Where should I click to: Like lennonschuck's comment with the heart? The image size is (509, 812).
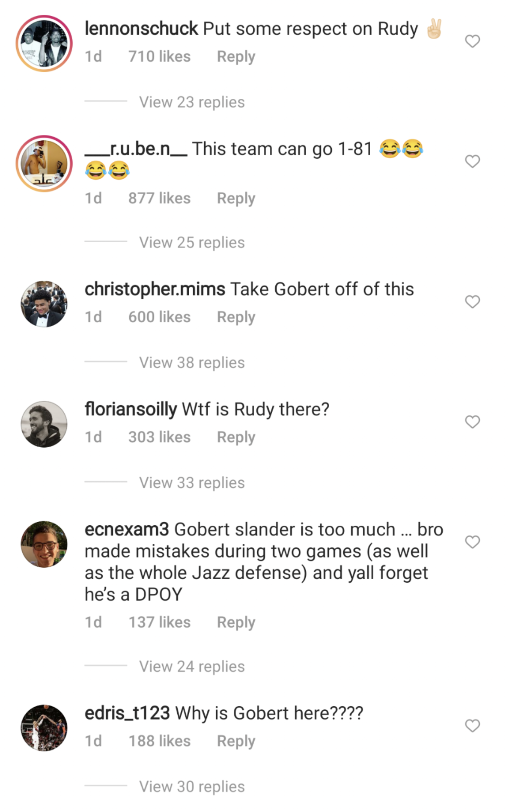pos(472,41)
